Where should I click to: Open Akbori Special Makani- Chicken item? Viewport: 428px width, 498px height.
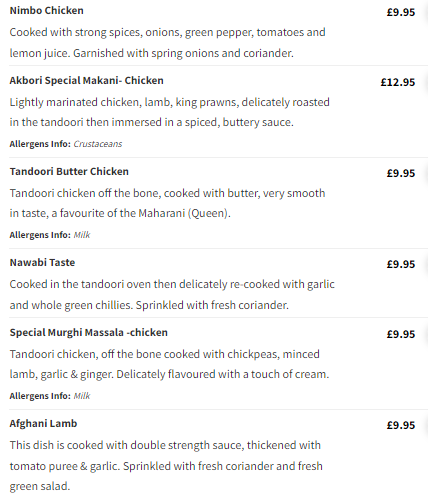click(x=86, y=81)
